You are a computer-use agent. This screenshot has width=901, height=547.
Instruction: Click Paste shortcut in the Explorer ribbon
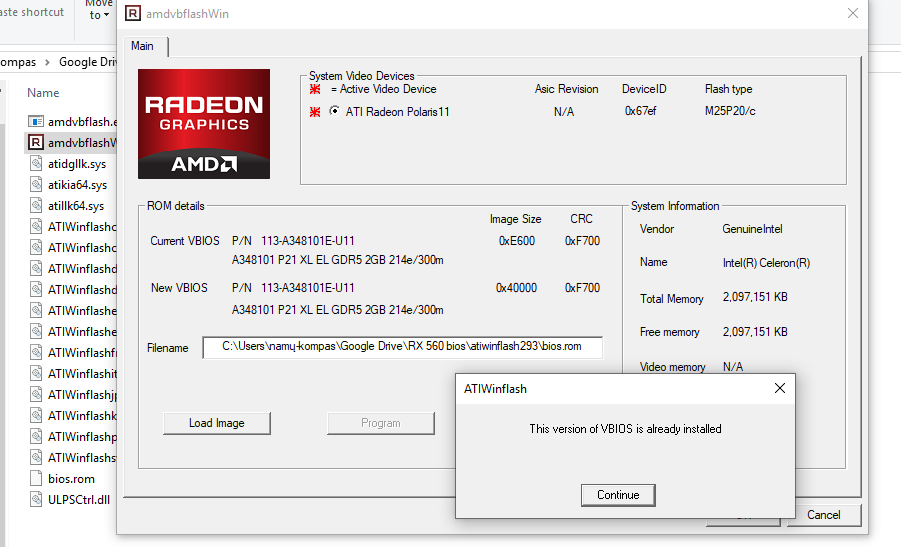[x=32, y=12]
